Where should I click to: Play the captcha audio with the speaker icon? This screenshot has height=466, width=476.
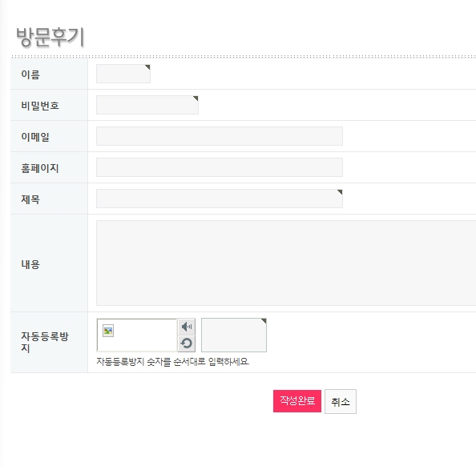pyautogui.click(x=186, y=327)
